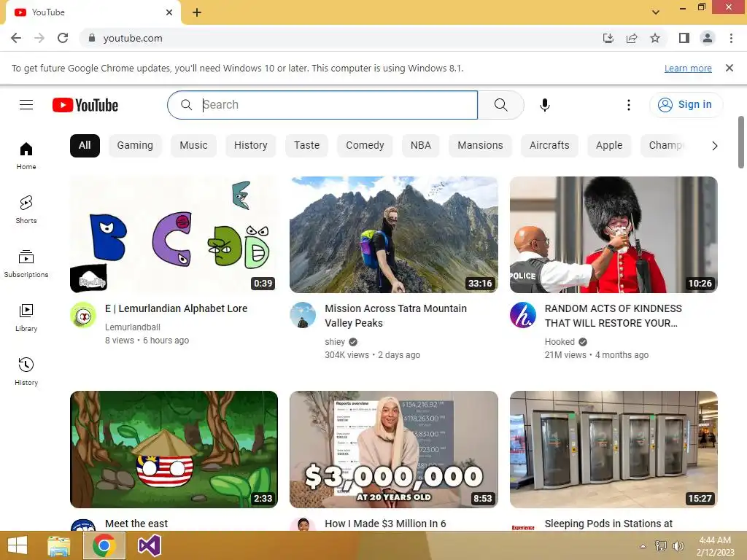Select the Apple filter chip
Screen dimensions: 747x560
click(x=609, y=146)
